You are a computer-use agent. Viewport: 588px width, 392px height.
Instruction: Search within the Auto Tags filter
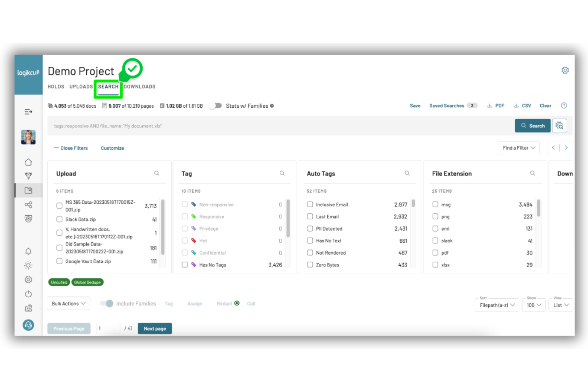(x=407, y=173)
